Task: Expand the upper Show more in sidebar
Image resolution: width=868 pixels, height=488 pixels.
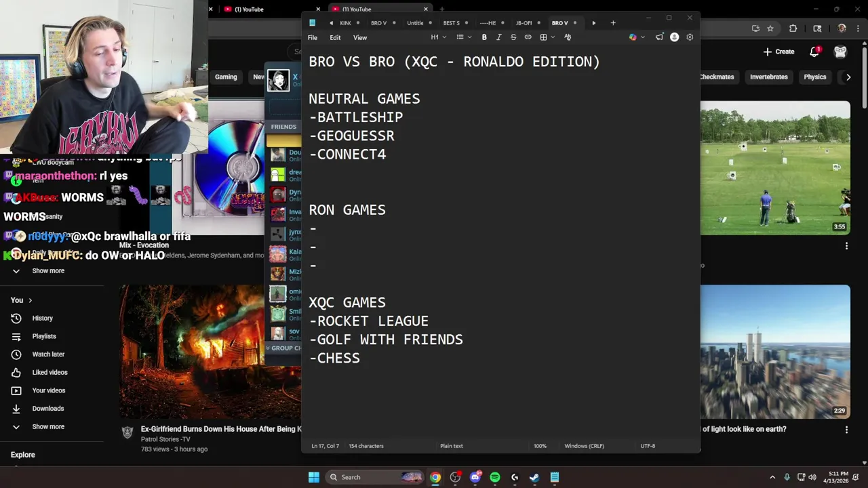Action: [x=48, y=270]
